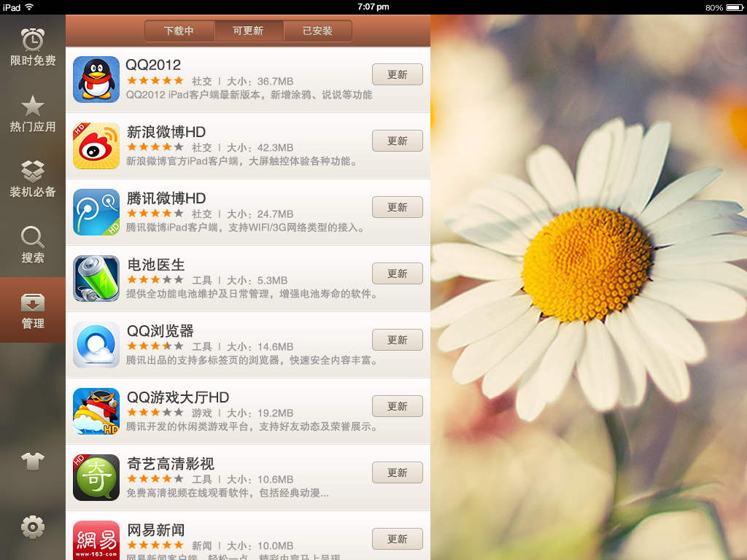Screen dimensions: 747x560
Task: Tap the battery indicator in status bar
Action: point(735,7)
